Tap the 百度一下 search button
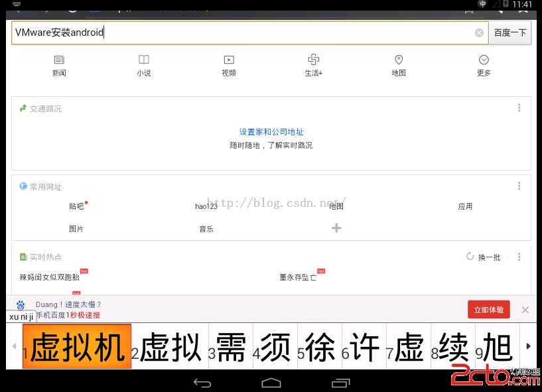Viewport: 542px width, 392px height. 510,33
